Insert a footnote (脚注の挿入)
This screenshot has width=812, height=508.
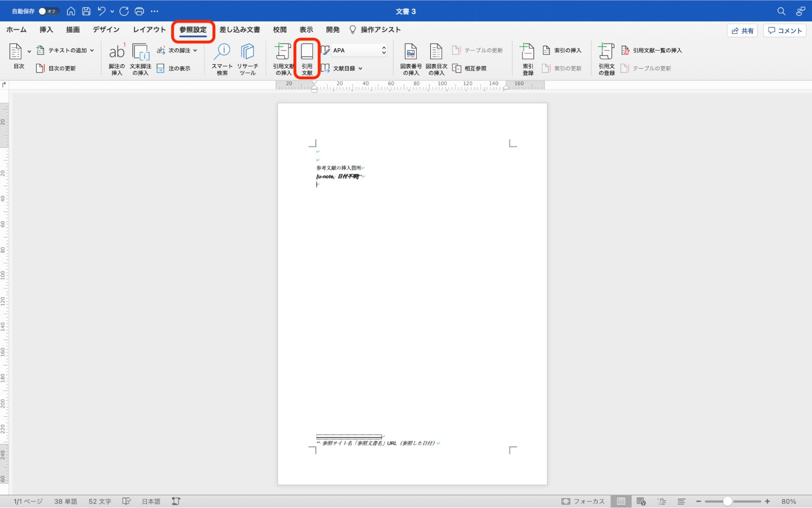117,59
